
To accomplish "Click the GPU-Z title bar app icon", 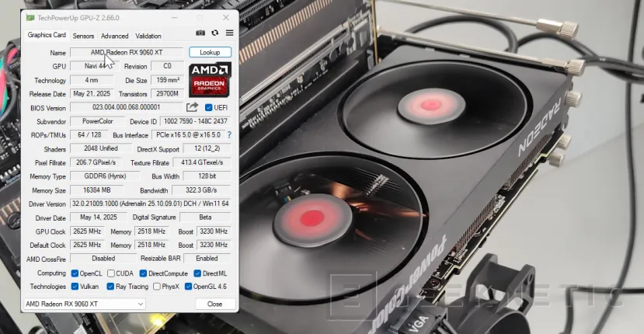I will (x=30, y=18).
